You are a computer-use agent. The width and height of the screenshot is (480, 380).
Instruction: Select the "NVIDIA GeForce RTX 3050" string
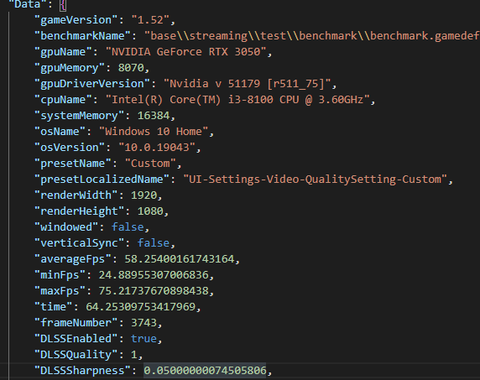click(186, 52)
